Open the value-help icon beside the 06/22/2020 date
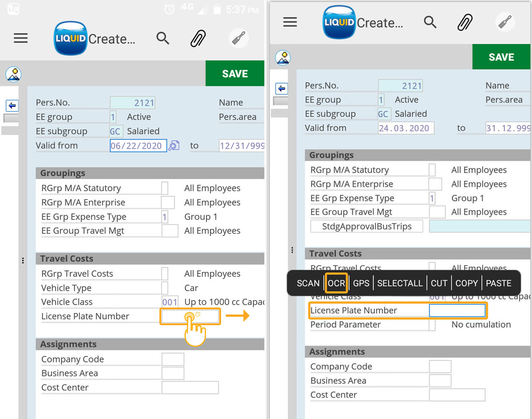 (174, 146)
